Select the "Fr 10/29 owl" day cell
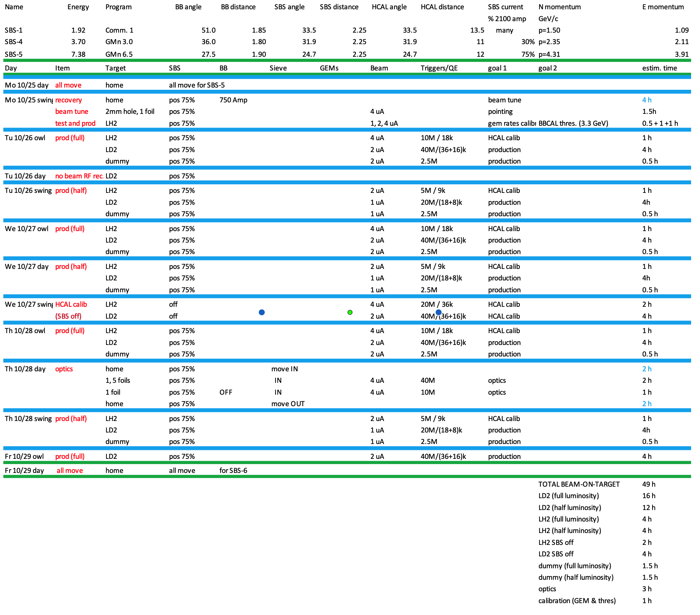The height and width of the screenshot is (615, 700). point(24,457)
